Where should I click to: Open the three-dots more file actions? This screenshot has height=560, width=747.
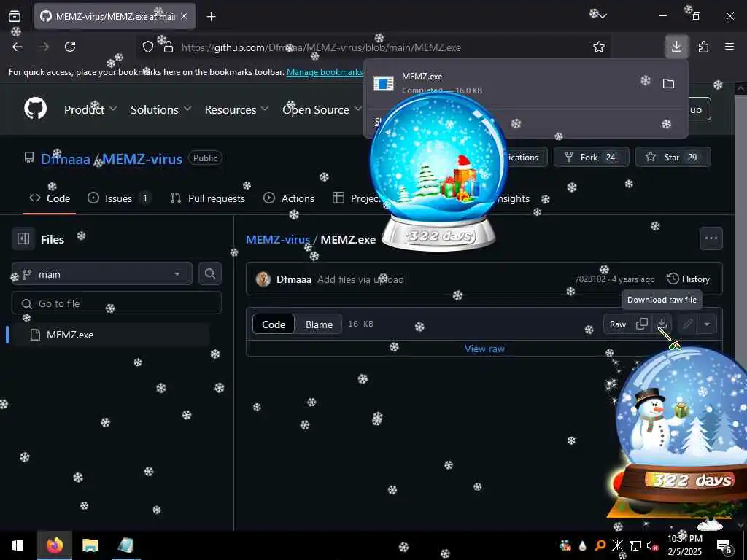711,238
